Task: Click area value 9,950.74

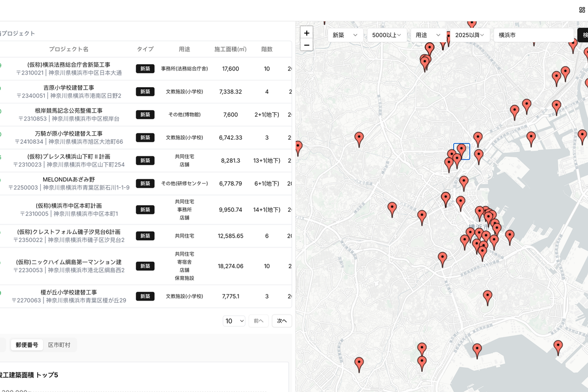Action: tap(230, 210)
